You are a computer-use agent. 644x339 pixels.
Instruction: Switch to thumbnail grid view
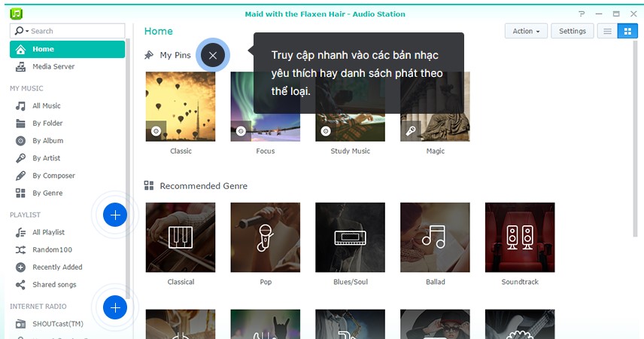point(627,31)
